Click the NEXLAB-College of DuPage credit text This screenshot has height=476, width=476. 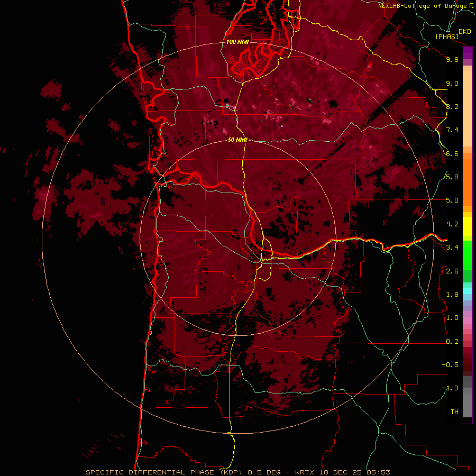click(422, 6)
